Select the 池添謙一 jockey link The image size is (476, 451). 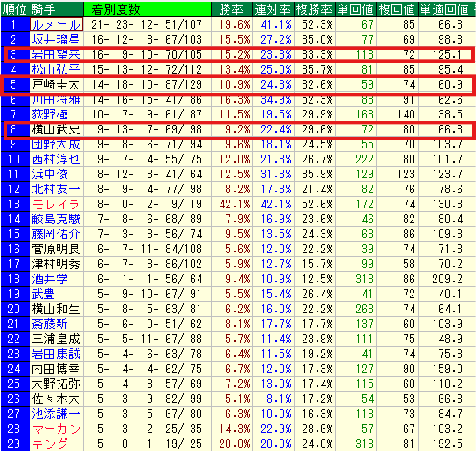(x=55, y=414)
